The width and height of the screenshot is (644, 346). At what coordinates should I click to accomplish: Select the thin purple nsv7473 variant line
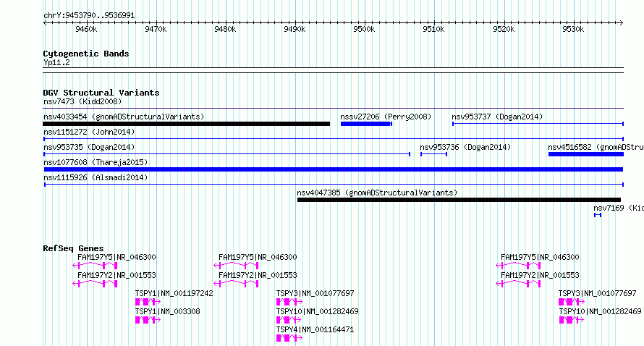click(x=334, y=109)
